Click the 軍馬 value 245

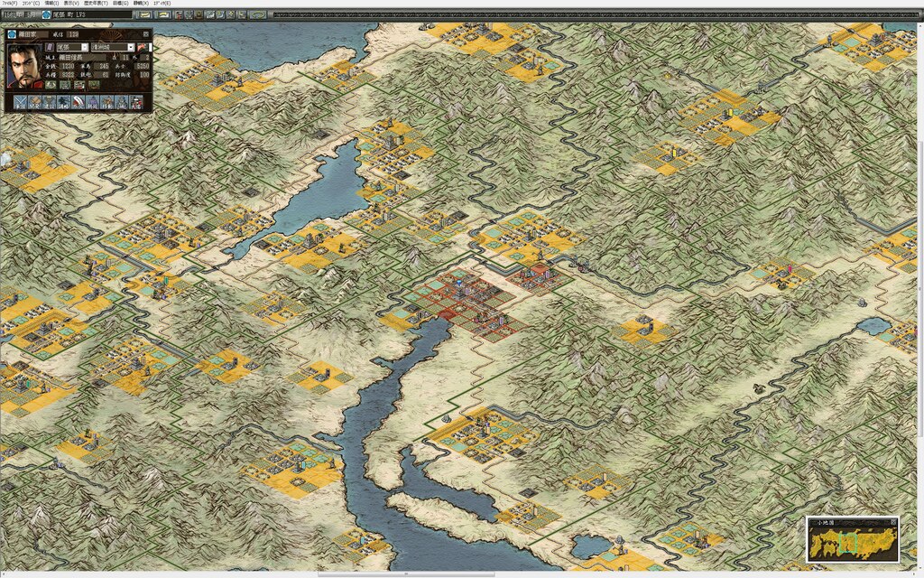[x=101, y=67]
